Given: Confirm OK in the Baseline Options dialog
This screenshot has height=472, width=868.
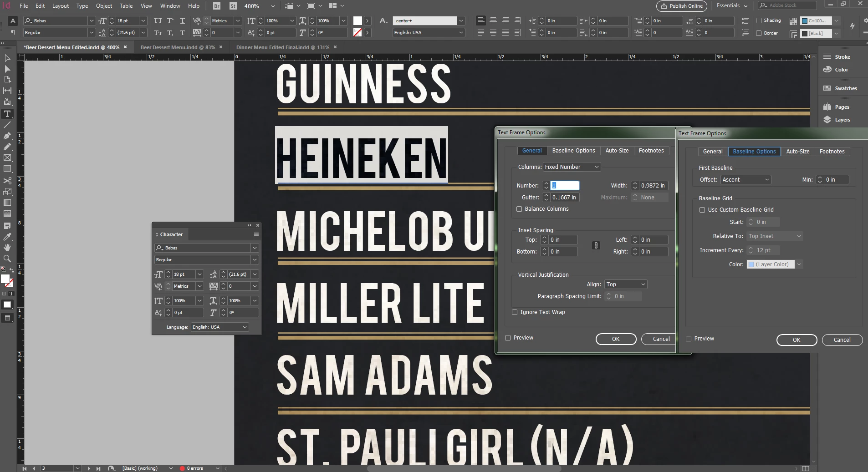Looking at the screenshot, I should 797,340.
